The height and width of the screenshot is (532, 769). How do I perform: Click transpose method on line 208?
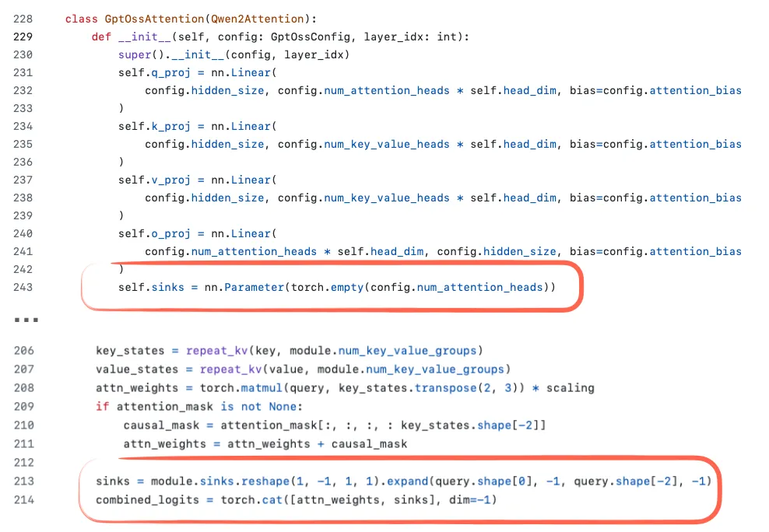pyautogui.click(x=445, y=388)
